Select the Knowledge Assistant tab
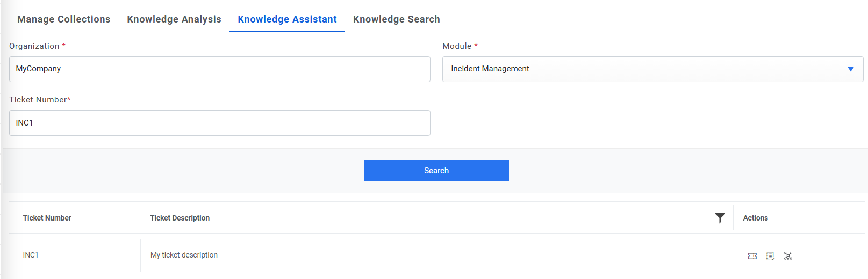Viewport: 868px width, 279px height. 287,19
